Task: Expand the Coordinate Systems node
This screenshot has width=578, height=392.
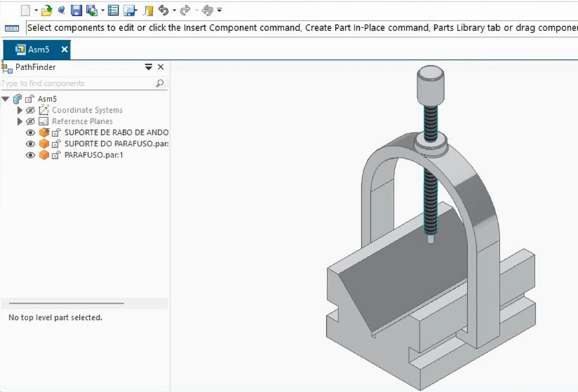Action: click(x=20, y=110)
